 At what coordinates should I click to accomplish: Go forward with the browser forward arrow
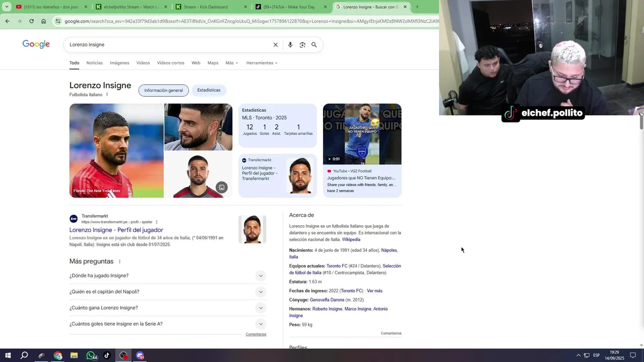(x=19, y=21)
